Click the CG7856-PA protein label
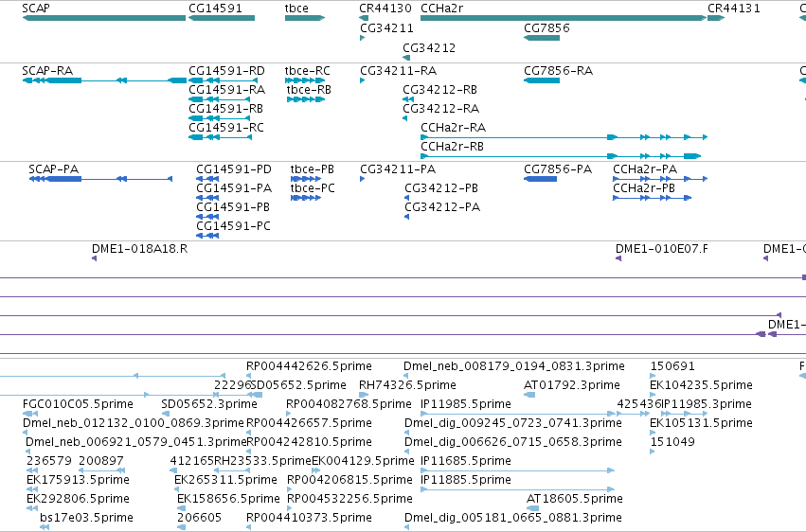This screenshot has width=806, height=532. [558, 169]
